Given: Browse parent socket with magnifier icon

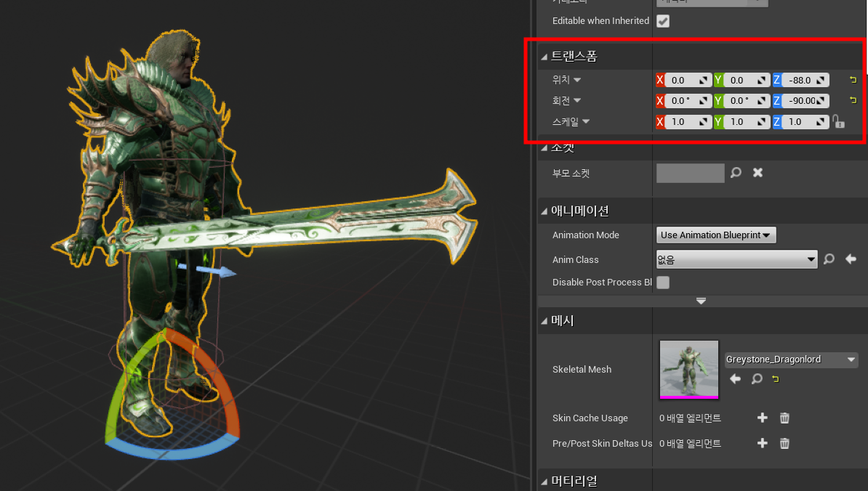Looking at the screenshot, I should pyautogui.click(x=736, y=173).
